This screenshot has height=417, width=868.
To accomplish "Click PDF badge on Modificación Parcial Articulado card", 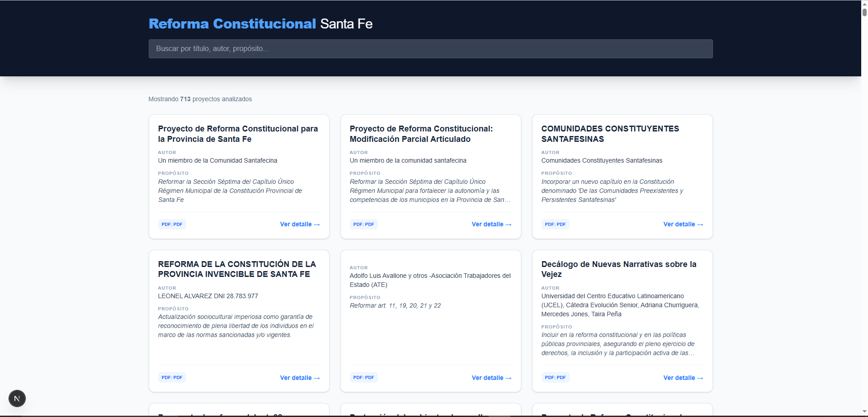I will [x=364, y=225].
